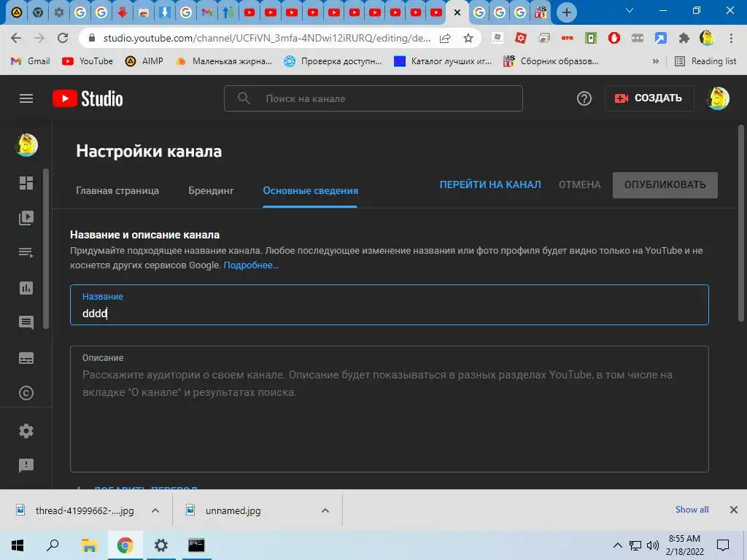Click ПЕРЕЙТИ НА КАНАЛ link

(490, 184)
